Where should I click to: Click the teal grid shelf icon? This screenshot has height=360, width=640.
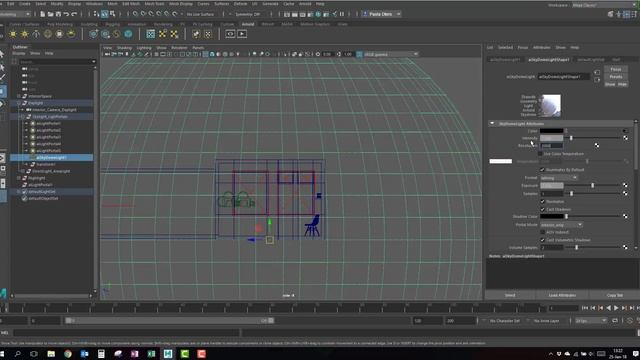[x=151, y=34]
